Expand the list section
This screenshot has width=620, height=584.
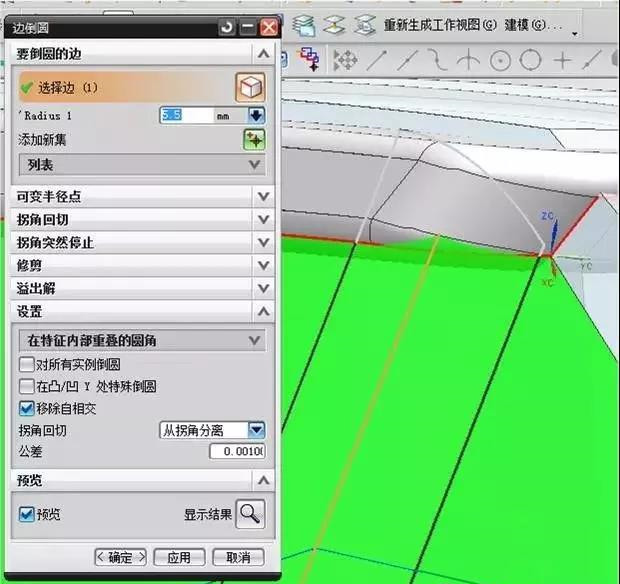[x=255, y=164]
